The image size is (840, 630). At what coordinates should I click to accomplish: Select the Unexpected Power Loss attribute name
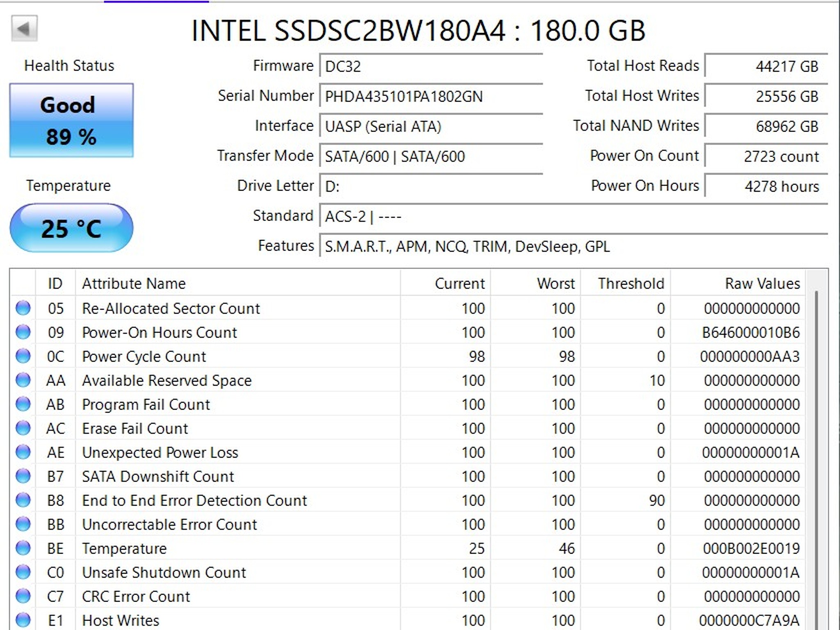160,452
